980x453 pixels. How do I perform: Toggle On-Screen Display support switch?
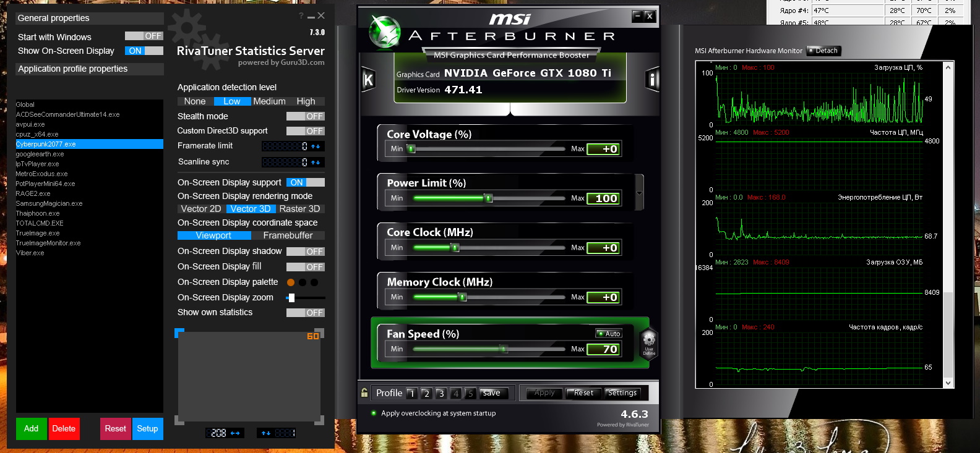[x=306, y=182]
